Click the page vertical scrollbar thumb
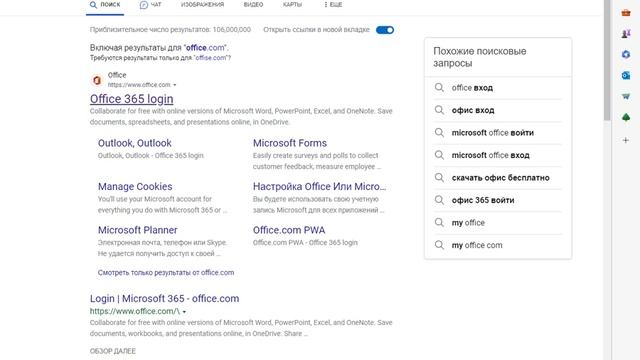This screenshot has width=640, height=360. [x=607, y=61]
